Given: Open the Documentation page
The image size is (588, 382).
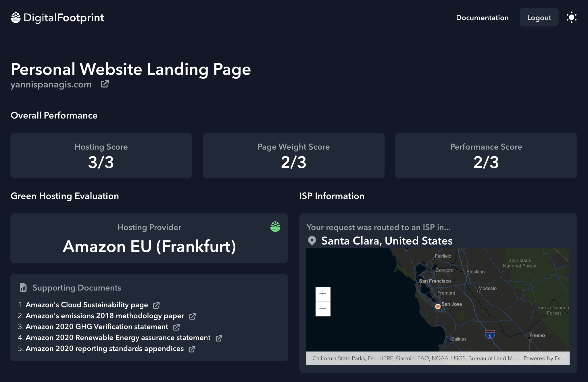Looking at the screenshot, I should [x=482, y=18].
